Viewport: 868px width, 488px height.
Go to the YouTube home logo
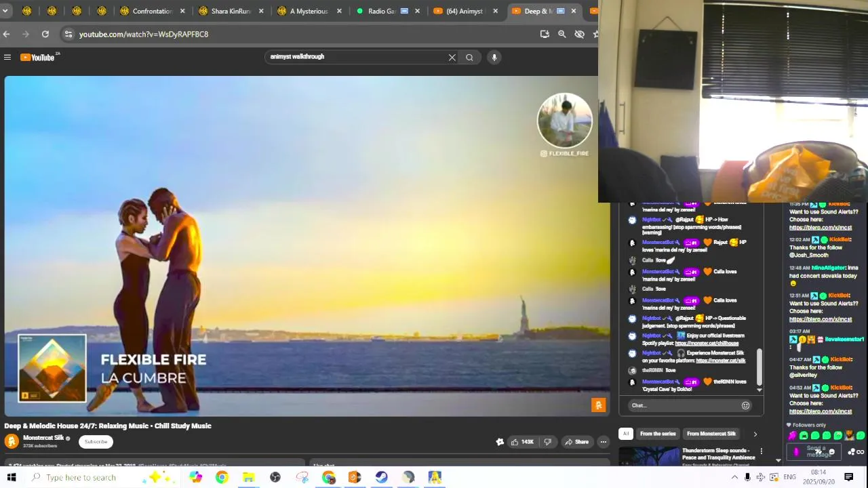point(39,58)
